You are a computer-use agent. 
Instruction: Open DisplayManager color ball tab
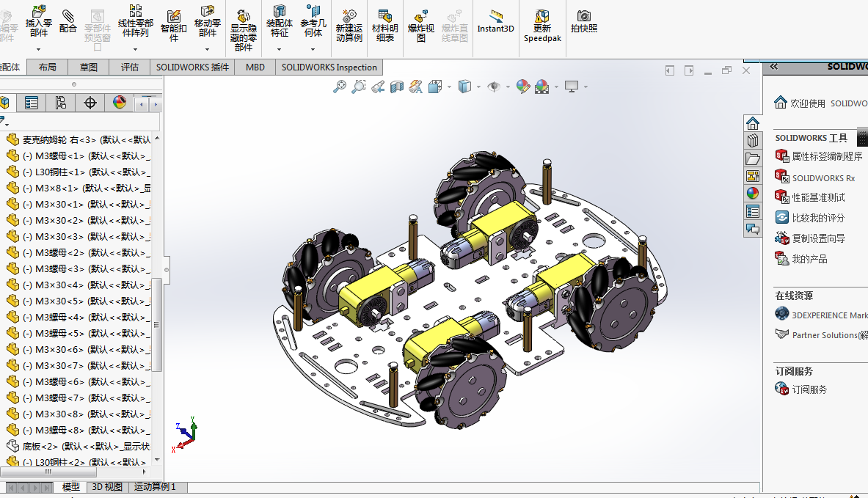119,103
